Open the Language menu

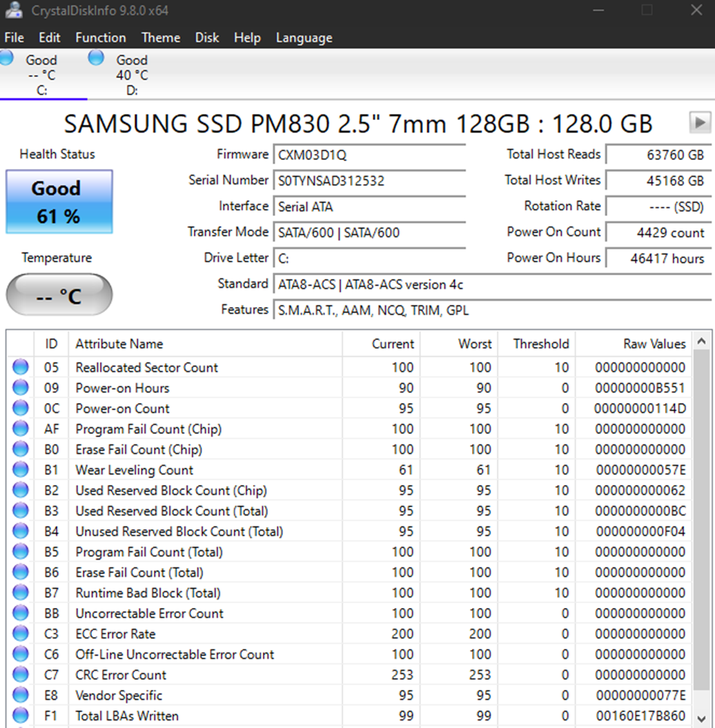pos(304,38)
